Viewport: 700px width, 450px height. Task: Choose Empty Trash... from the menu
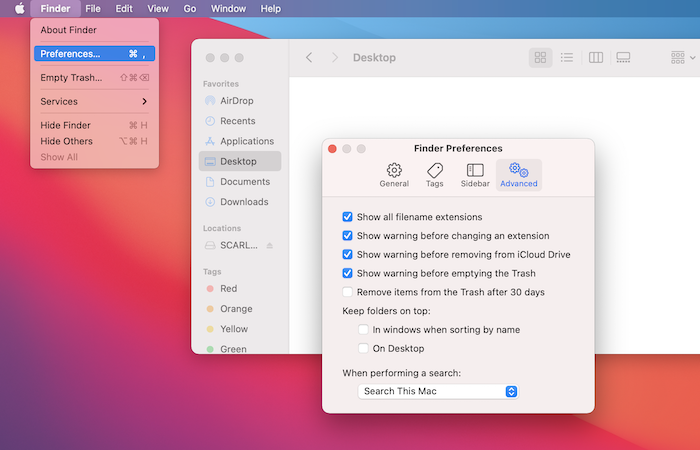point(94,78)
